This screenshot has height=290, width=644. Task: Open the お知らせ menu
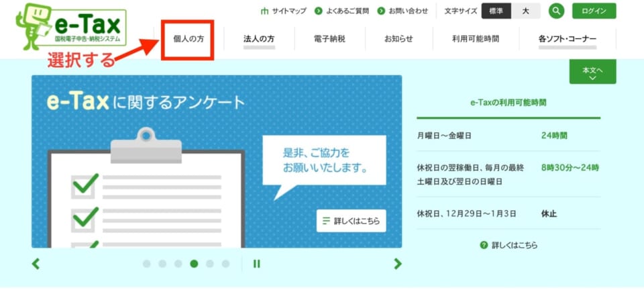click(x=398, y=39)
